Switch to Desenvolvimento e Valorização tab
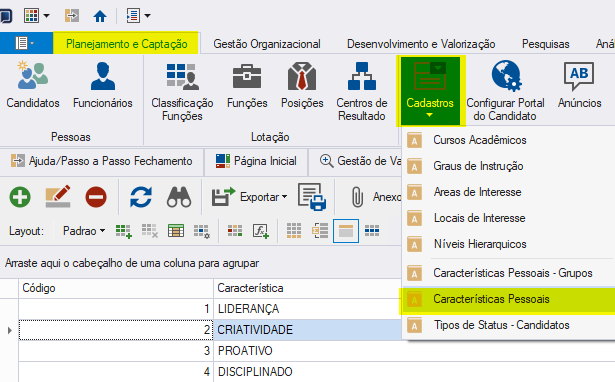615x382 pixels. 421,44
